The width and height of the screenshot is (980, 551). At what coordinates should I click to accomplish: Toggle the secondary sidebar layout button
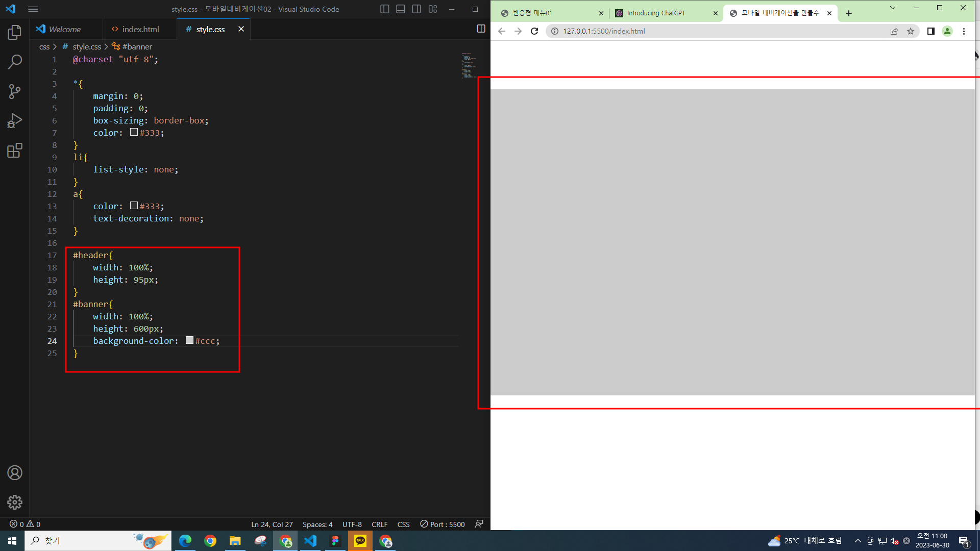pos(416,9)
